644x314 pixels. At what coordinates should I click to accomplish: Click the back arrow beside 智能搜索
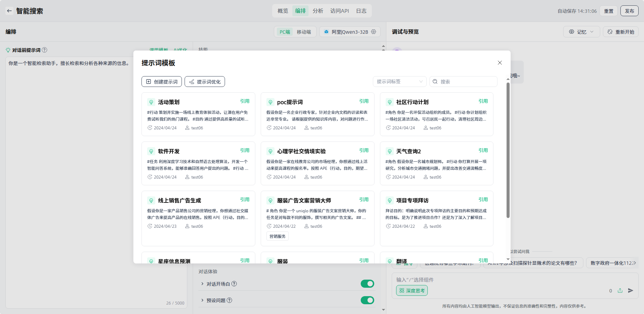pyautogui.click(x=9, y=11)
